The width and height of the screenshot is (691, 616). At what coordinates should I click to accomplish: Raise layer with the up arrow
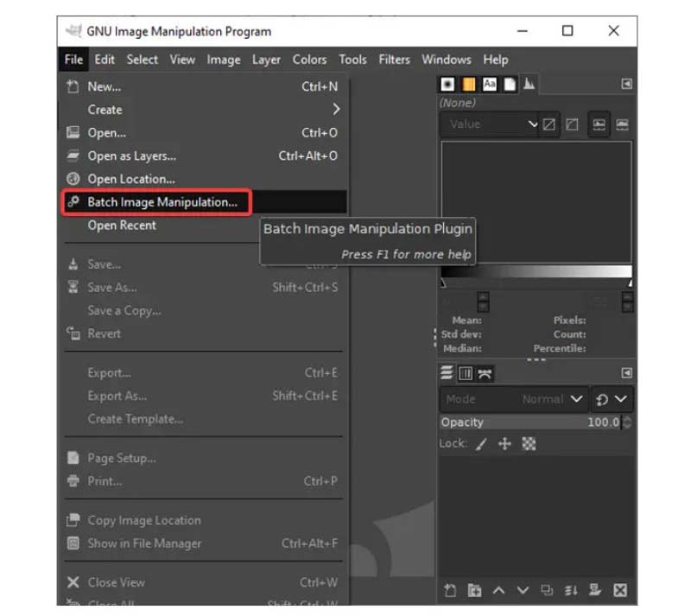click(499, 590)
